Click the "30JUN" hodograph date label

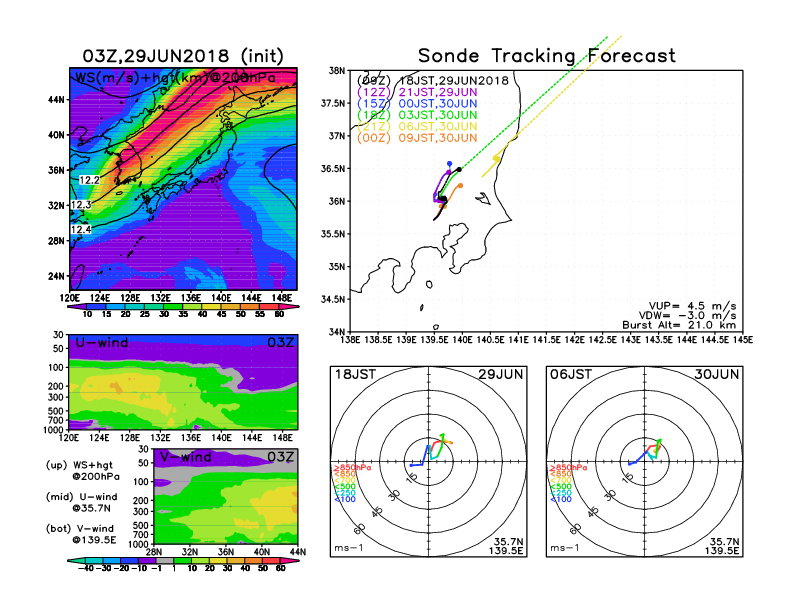click(717, 375)
